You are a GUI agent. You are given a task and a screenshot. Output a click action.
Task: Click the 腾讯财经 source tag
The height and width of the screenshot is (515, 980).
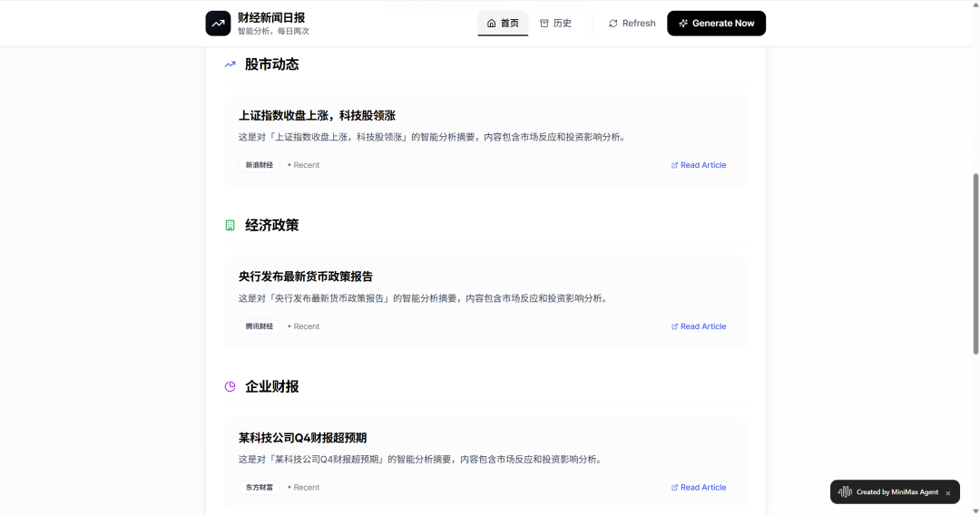260,326
